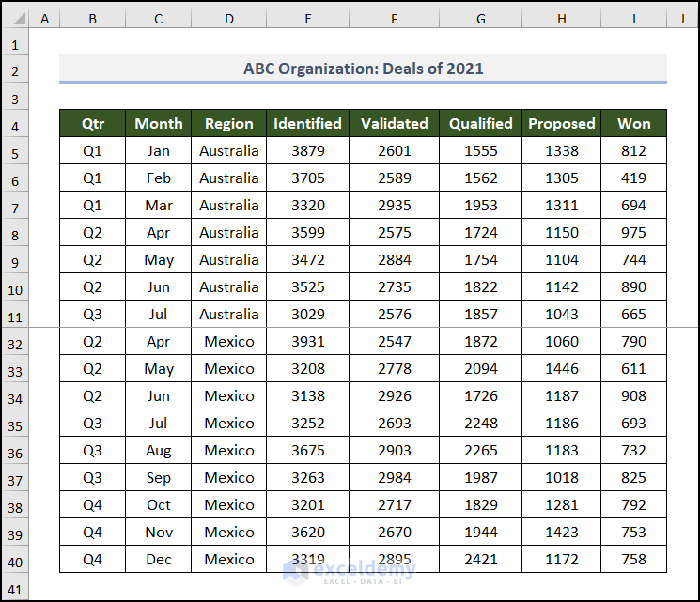The width and height of the screenshot is (700, 602).
Task: Click the Won value 975
Action: coord(634,232)
